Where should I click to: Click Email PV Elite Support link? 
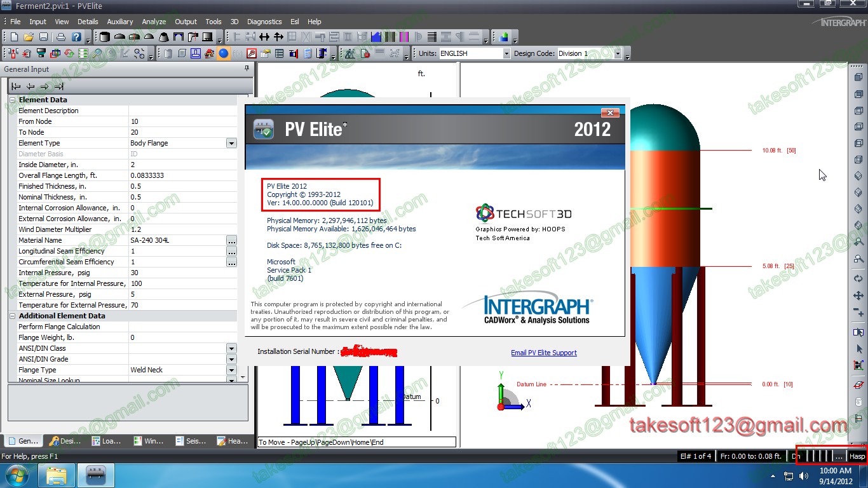tap(544, 353)
